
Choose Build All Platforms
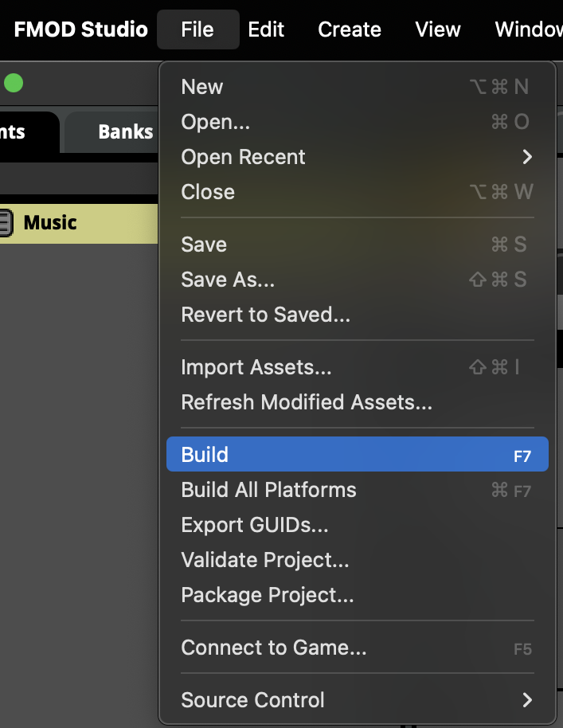[268, 490]
